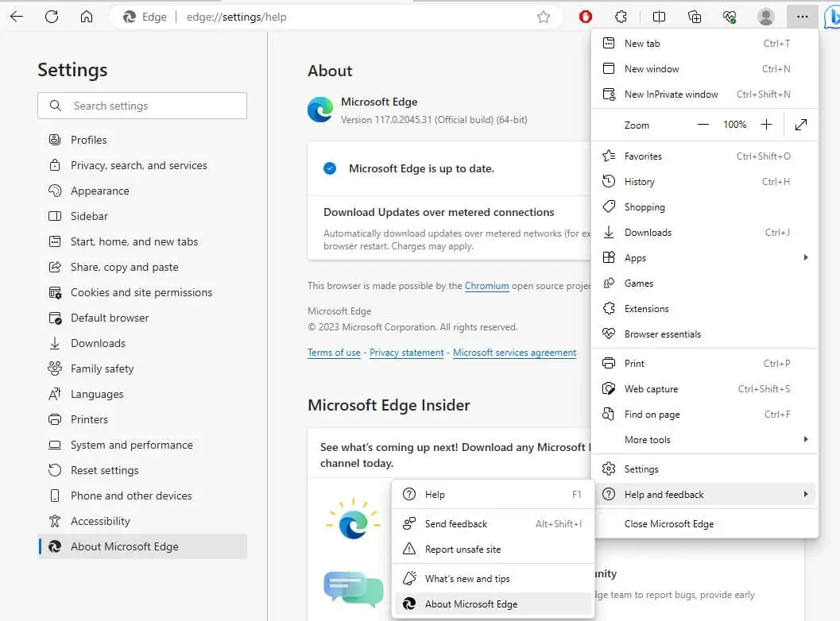
Task: Refresh the page with the reload icon
Action: [51, 16]
